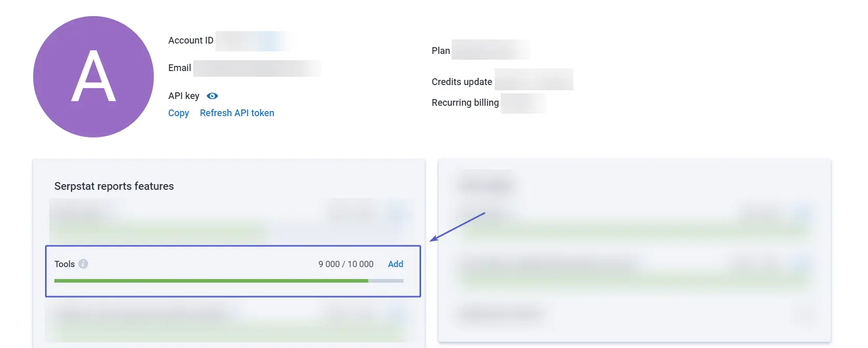The width and height of the screenshot is (868, 348).
Task: Click the green Tools usage progress bar
Action: tap(228, 281)
